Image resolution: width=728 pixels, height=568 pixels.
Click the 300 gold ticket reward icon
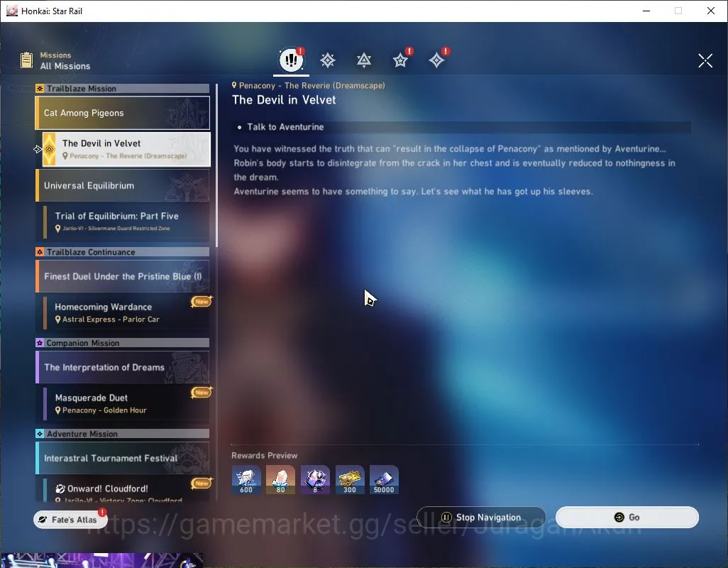350,480
